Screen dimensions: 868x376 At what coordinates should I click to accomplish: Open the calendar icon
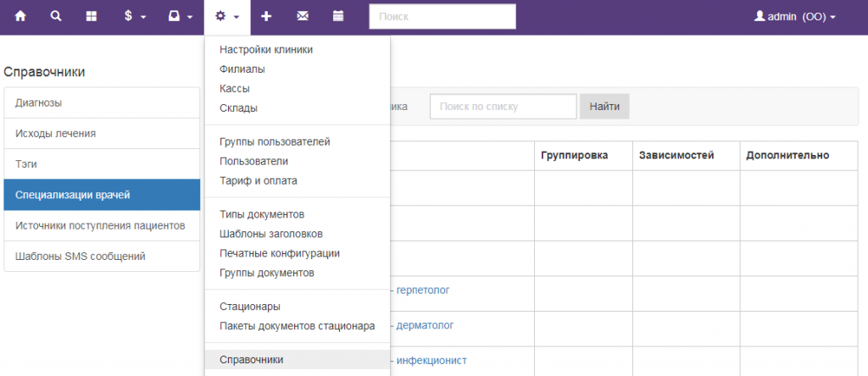(337, 17)
